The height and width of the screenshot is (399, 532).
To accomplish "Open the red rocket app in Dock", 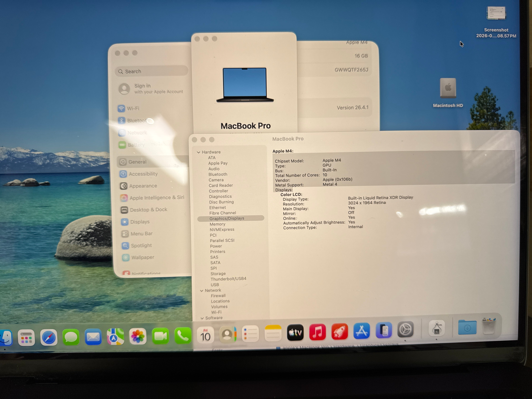I will point(340,332).
